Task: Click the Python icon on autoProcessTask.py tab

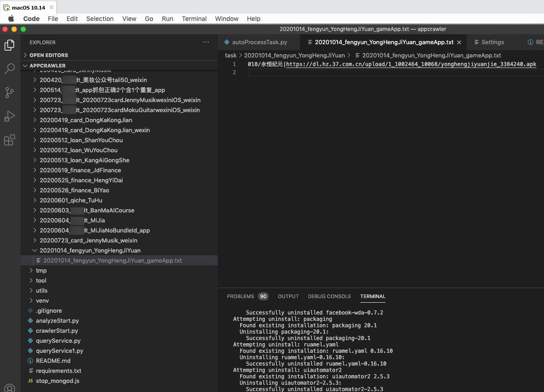Action: coord(226,42)
